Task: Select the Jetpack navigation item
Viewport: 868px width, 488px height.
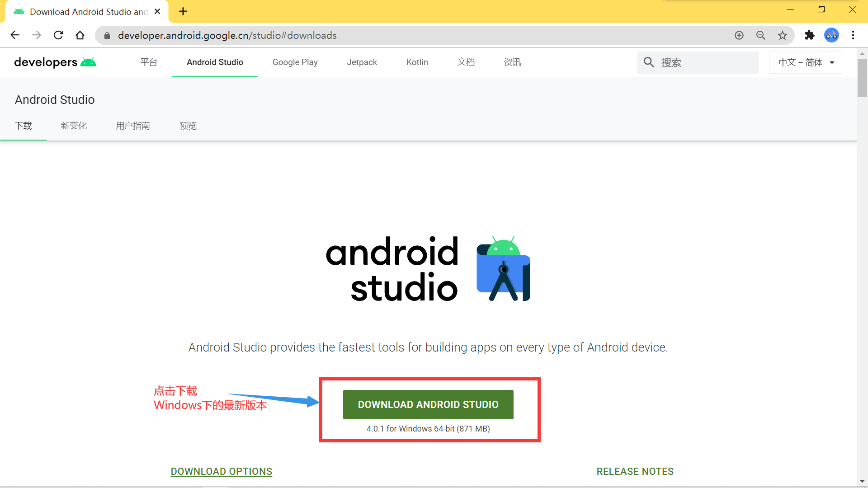Action: click(362, 62)
